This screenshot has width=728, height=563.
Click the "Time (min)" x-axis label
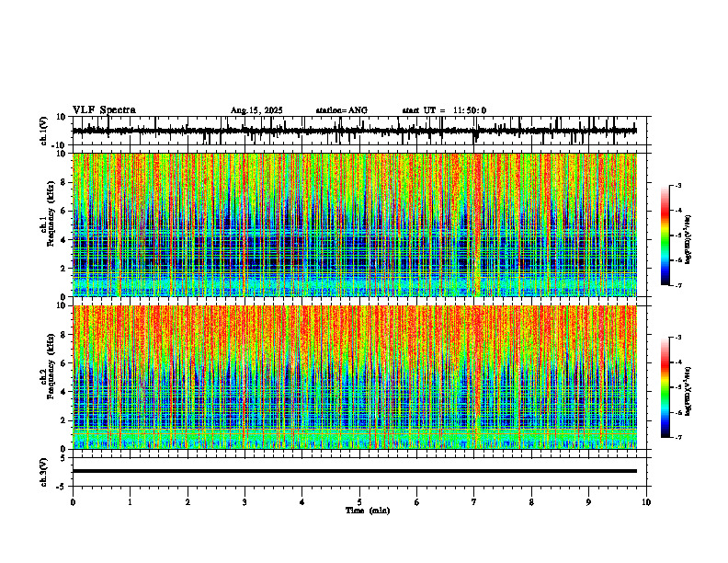tap(368, 511)
